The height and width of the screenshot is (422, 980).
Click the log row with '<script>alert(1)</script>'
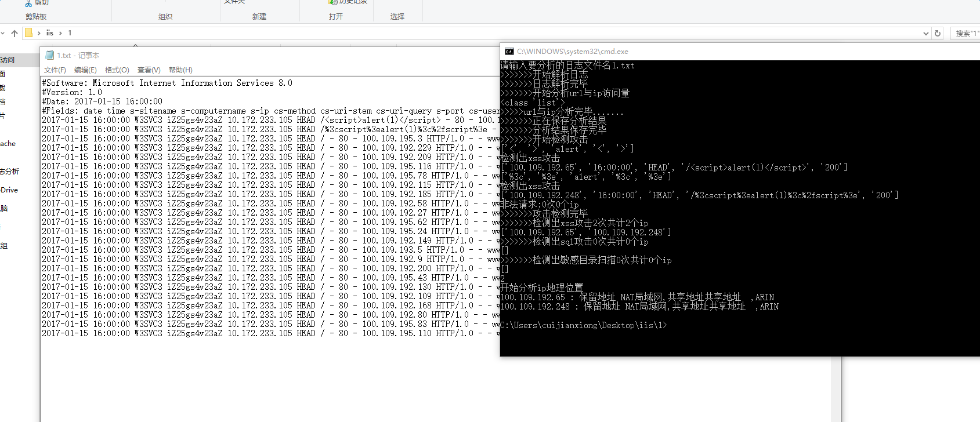[x=270, y=120]
